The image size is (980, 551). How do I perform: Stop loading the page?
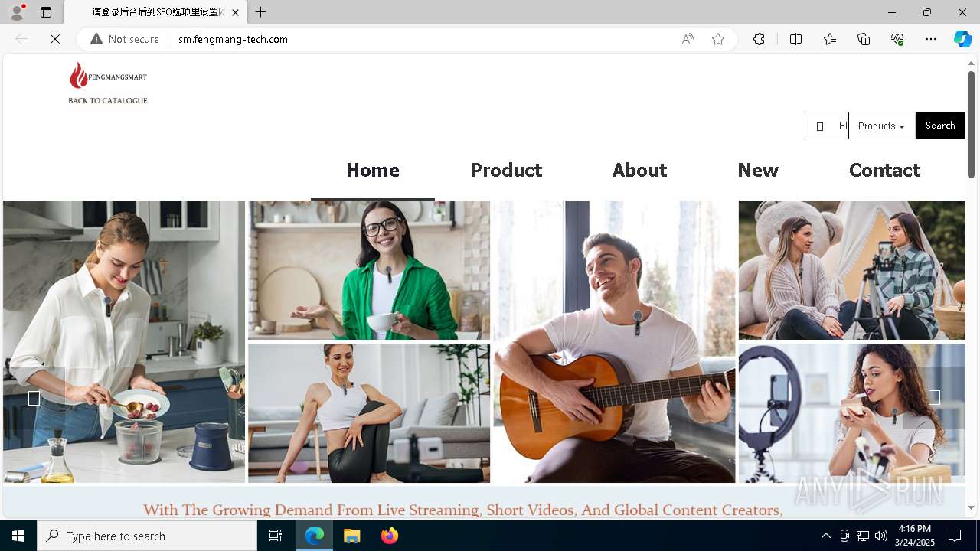[x=55, y=39]
